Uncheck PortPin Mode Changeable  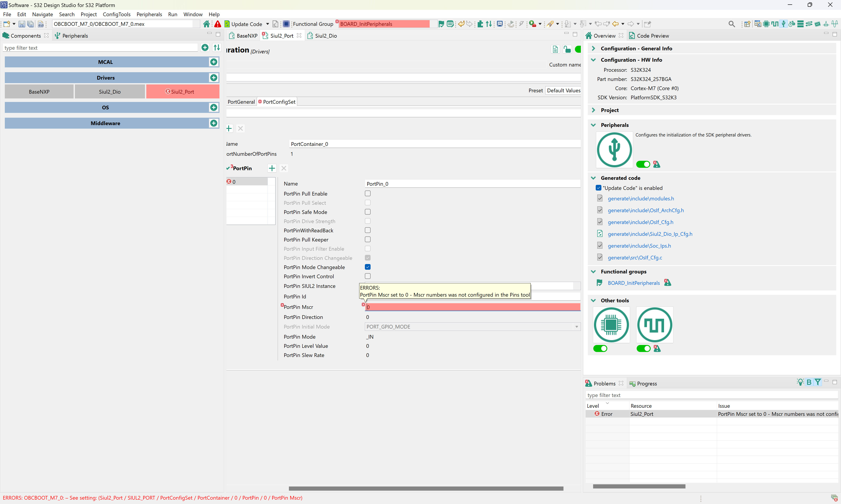click(367, 267)
